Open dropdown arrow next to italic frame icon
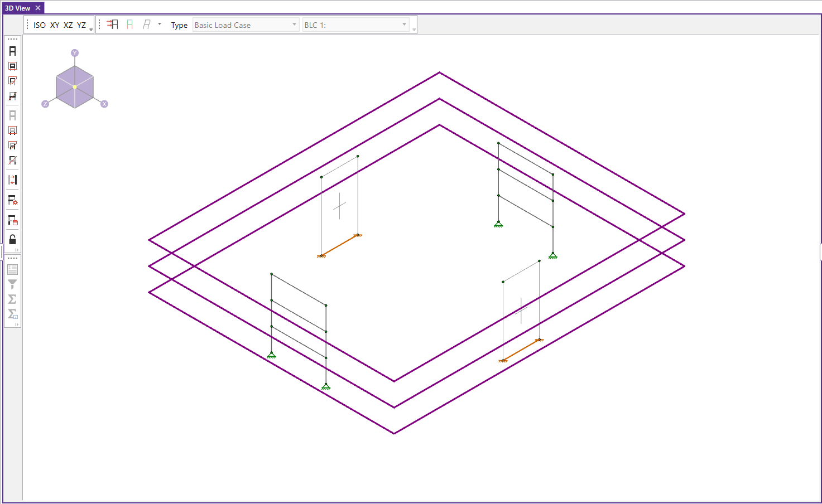Image resolution: width=822 pixels, height=504 pixels. (160, 25)
